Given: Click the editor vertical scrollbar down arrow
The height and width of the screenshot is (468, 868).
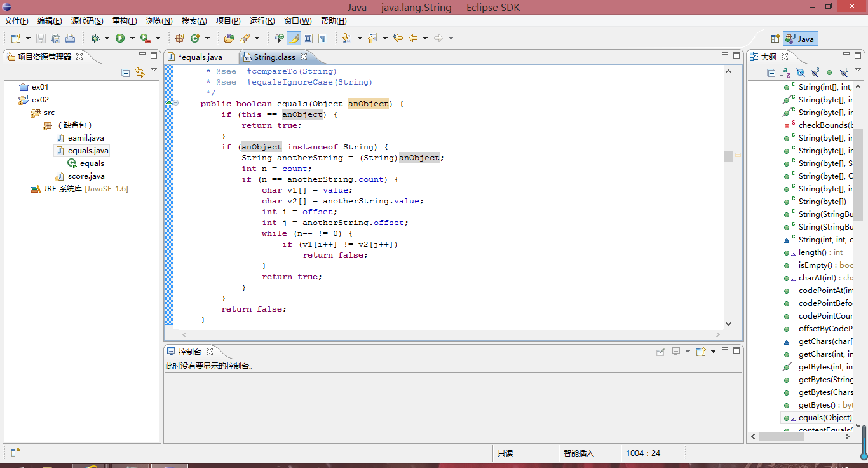Looking at the screenshot, I should click(728, 324).
